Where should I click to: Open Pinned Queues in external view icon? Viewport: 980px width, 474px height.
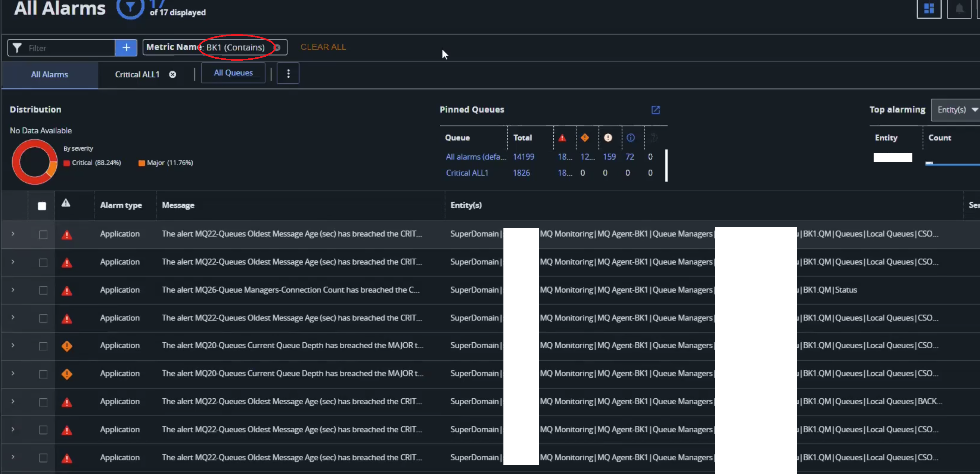coord(655,110)
